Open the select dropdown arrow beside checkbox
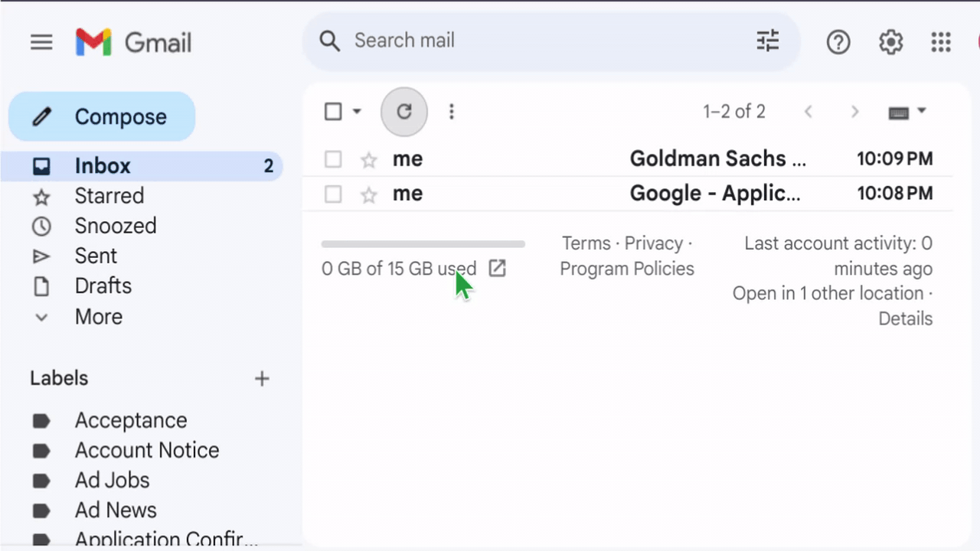Image resolution: width=980 pixels, height=551 pixels. [x=357, y=112]
